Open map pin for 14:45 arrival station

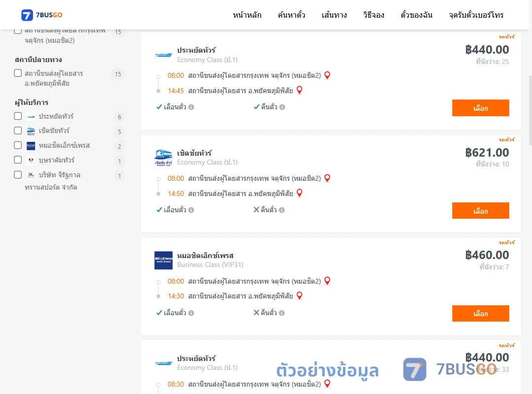299,90
